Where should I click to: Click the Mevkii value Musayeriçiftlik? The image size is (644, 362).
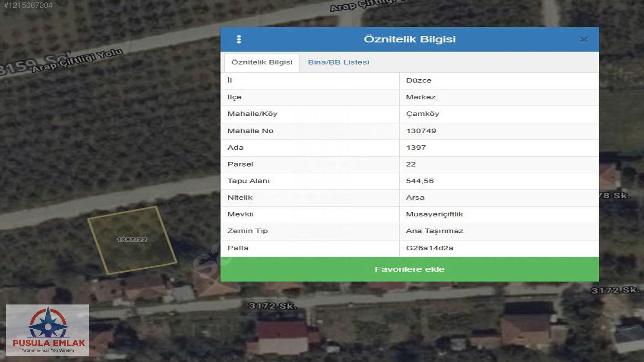pos(434,214)
